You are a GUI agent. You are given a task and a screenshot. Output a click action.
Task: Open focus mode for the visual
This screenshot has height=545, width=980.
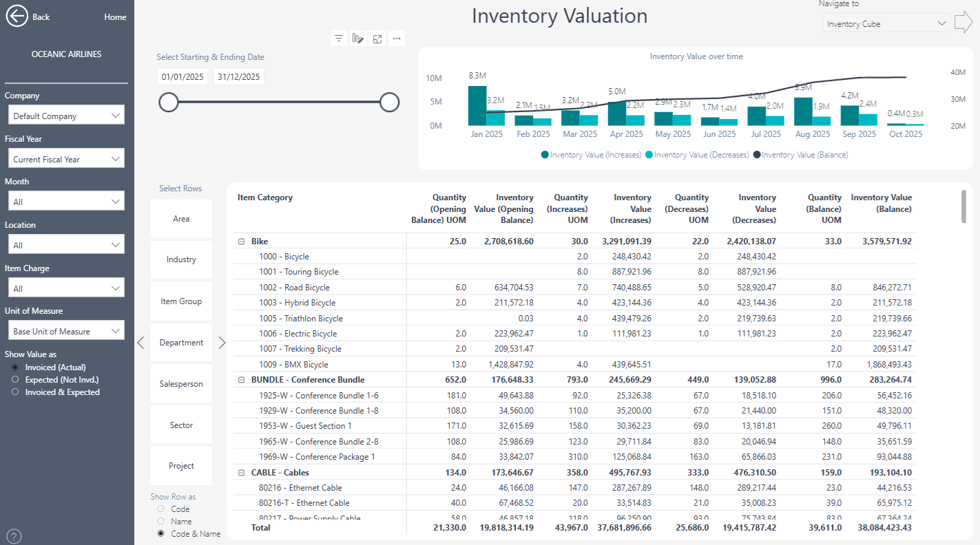point(377,39)
